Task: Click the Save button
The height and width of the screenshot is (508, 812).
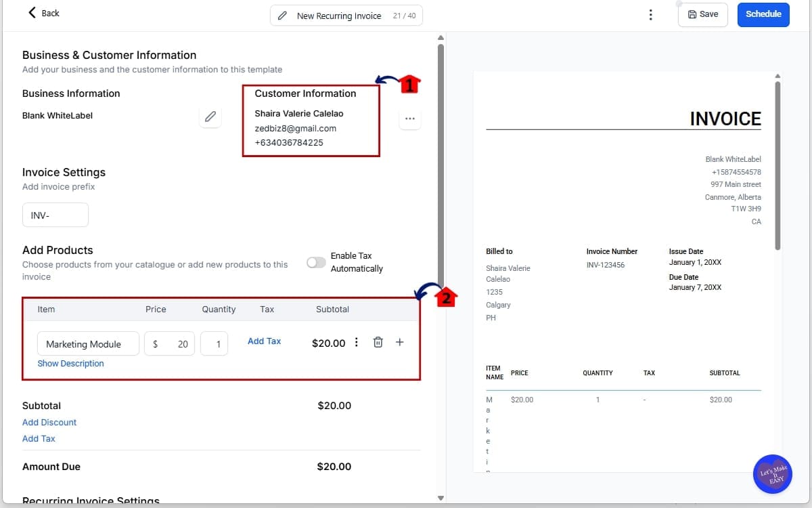Action: (702, 14)
